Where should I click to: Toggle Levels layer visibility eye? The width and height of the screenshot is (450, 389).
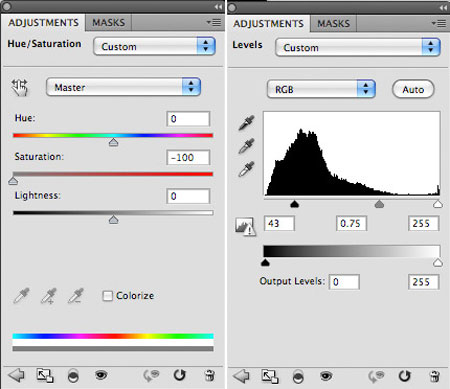click(x=326, y=376)
